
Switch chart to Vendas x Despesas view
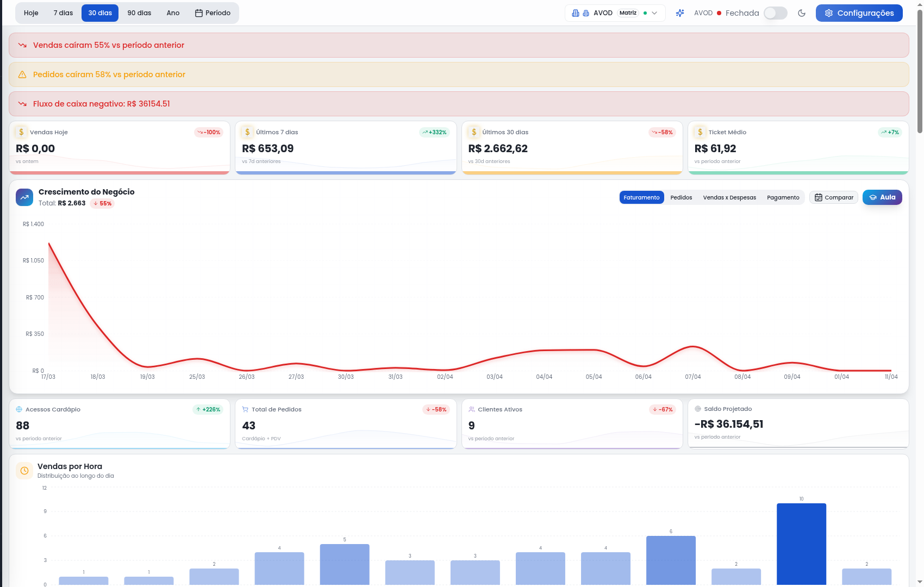[x=729, y=197]
